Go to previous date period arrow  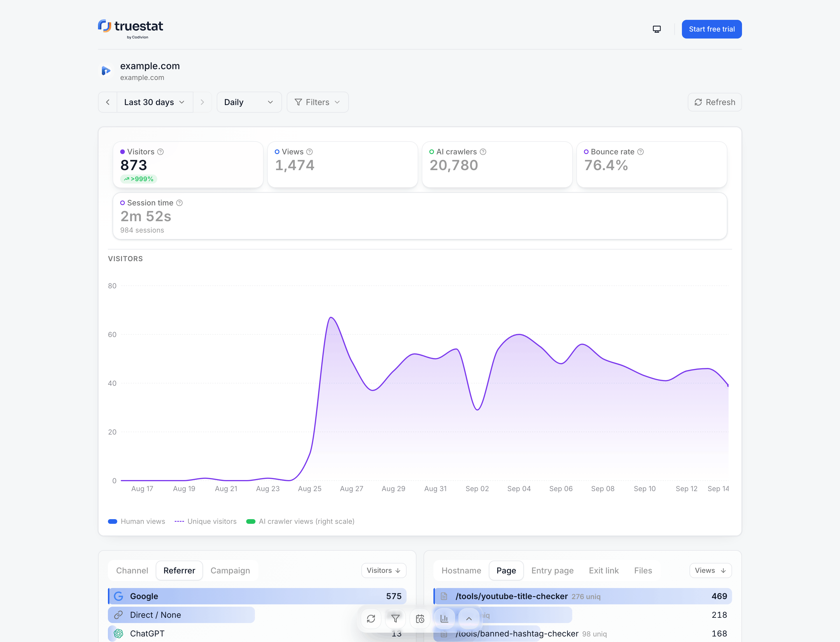click(x=108, y=102)
